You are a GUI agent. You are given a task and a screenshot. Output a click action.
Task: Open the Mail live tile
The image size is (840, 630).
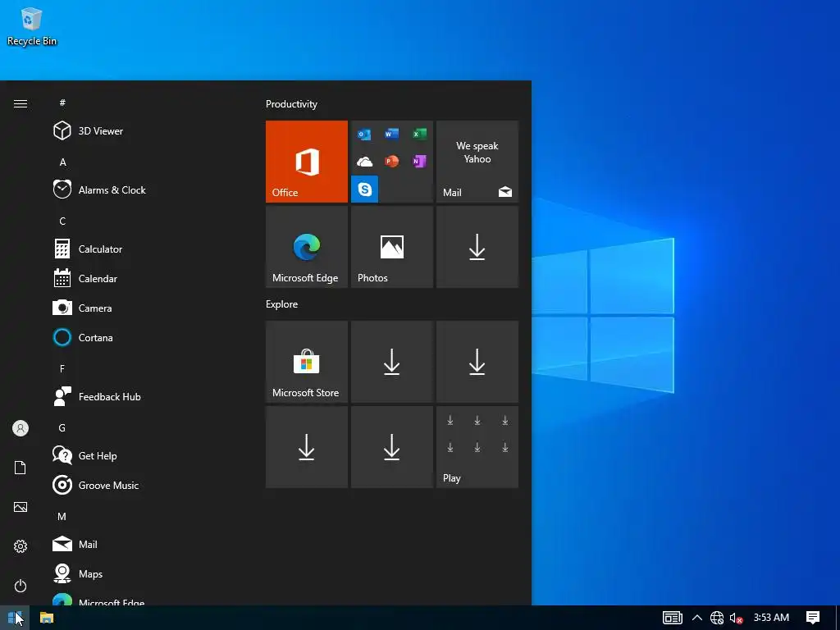pos(477,162)
